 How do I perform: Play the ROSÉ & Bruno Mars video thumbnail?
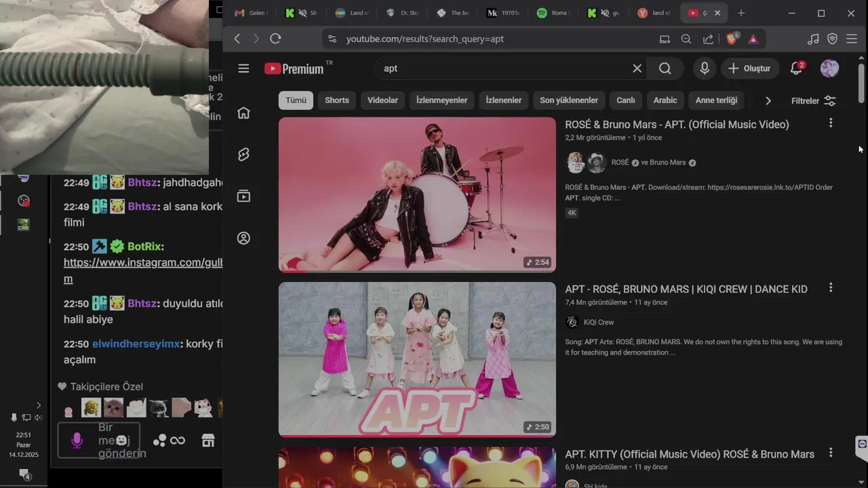point(417,195)
